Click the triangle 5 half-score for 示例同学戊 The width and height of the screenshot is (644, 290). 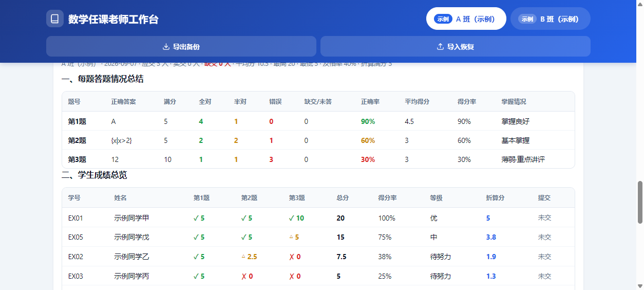click(x=294, y=237)
